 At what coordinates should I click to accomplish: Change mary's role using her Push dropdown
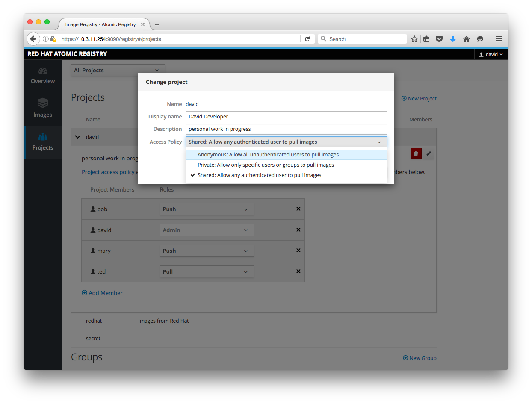pos(207,251)
